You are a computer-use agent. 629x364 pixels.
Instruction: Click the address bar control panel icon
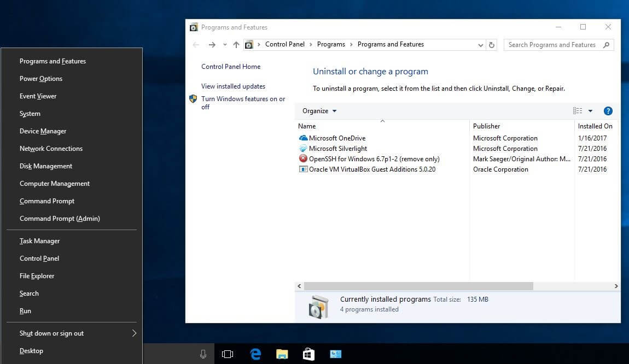coord(249,44)
